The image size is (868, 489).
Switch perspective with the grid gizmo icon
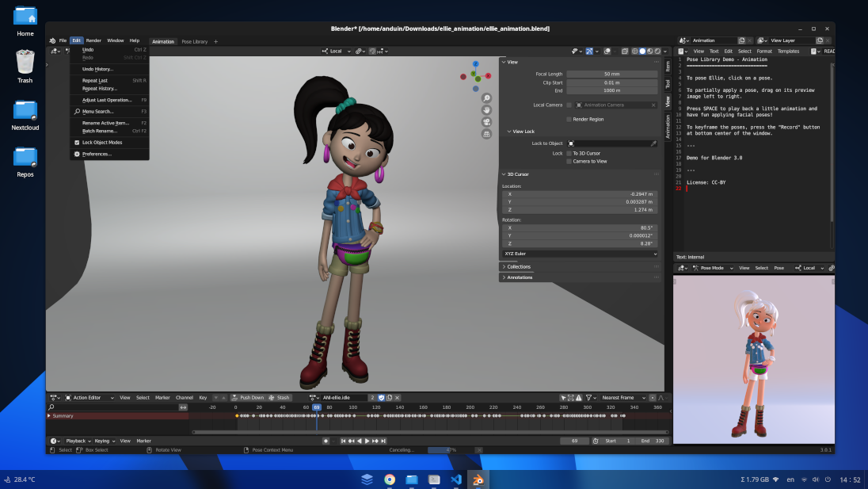[x=486, y=134]
